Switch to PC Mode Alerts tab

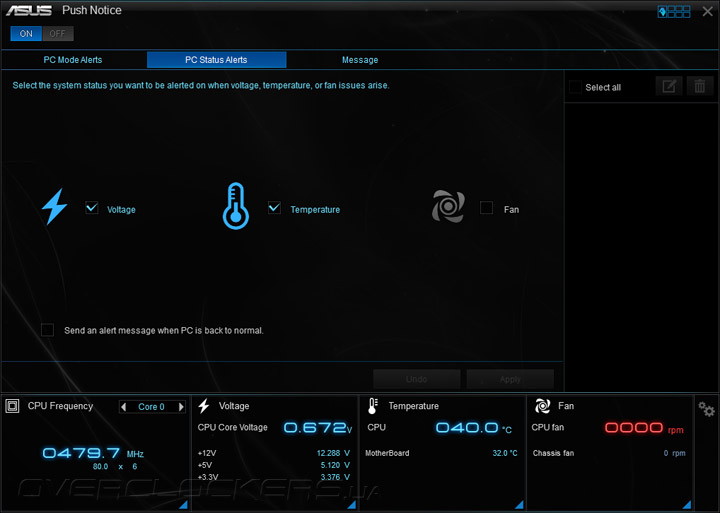point(73,60)
